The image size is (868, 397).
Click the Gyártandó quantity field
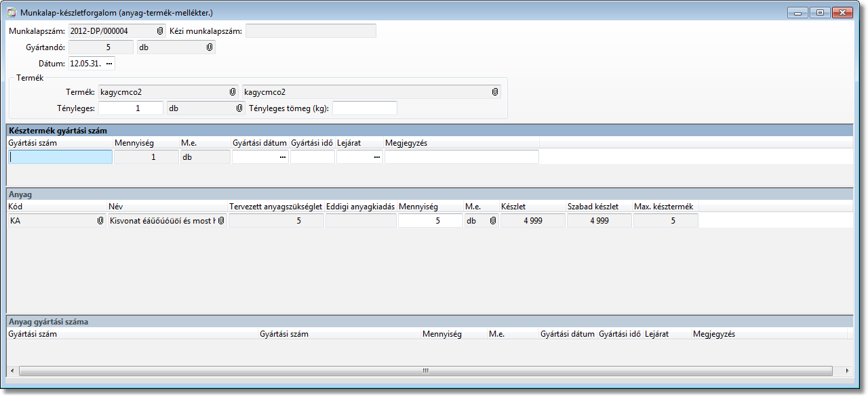coord(101,47)
